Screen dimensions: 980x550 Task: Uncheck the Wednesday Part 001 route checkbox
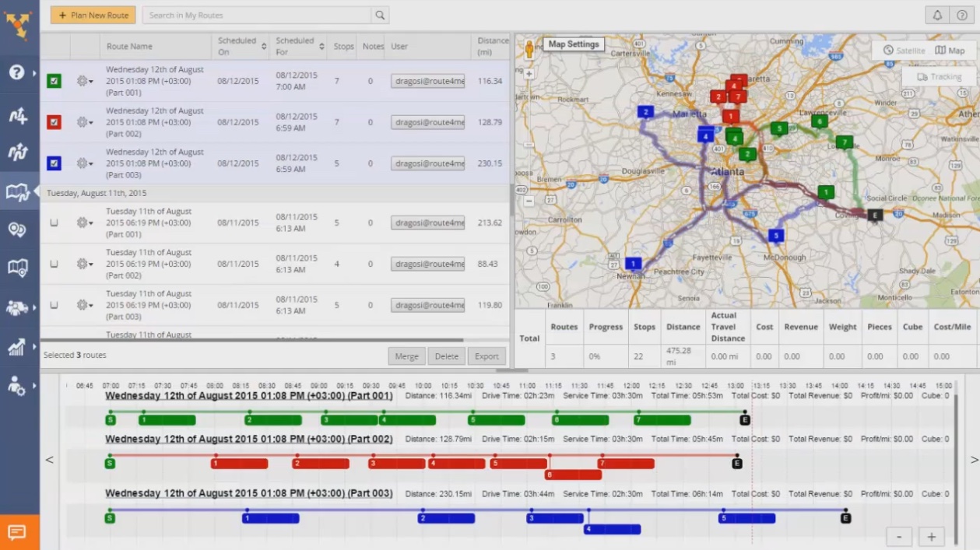click(x=53, y=80)
